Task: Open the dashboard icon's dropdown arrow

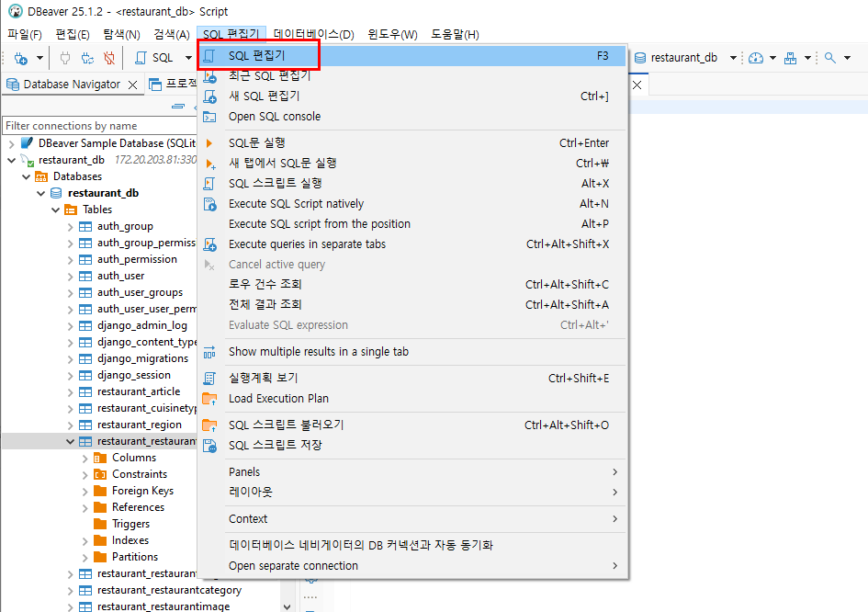Action: click(x=772, y=58)
